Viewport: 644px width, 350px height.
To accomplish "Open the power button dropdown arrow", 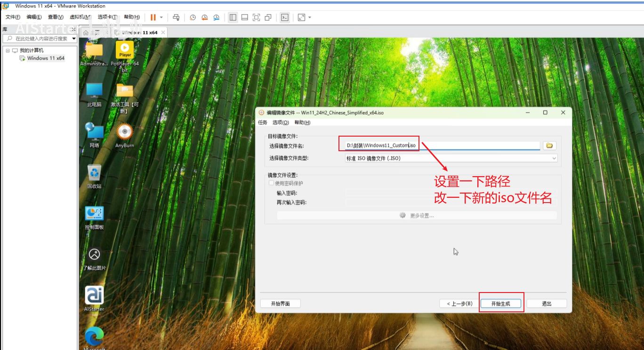I will tap(161, 17).
